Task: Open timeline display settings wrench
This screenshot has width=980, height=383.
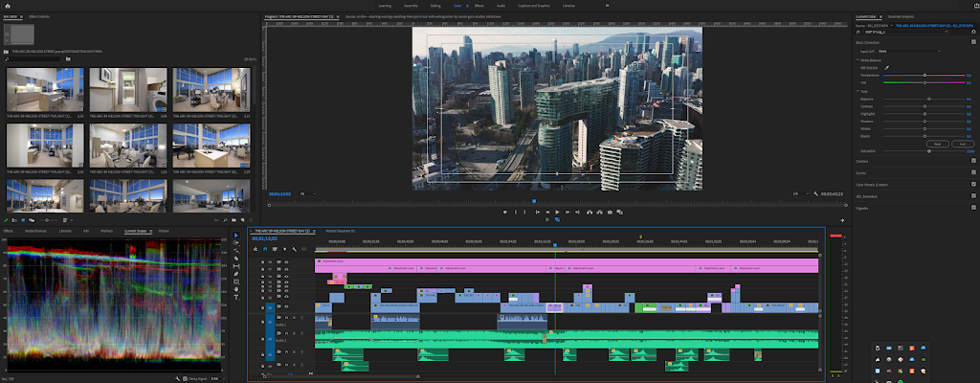Action: 295,249
